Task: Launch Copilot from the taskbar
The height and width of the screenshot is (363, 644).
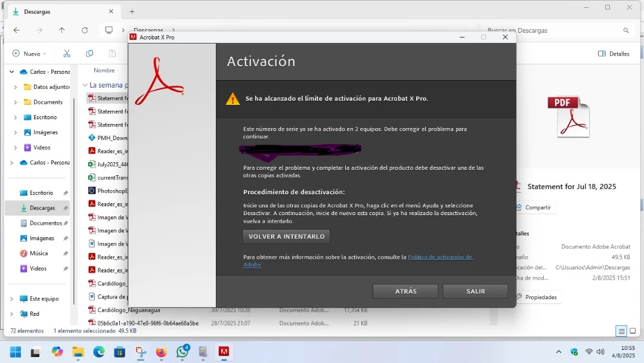Action: click(x=57, y=352)
